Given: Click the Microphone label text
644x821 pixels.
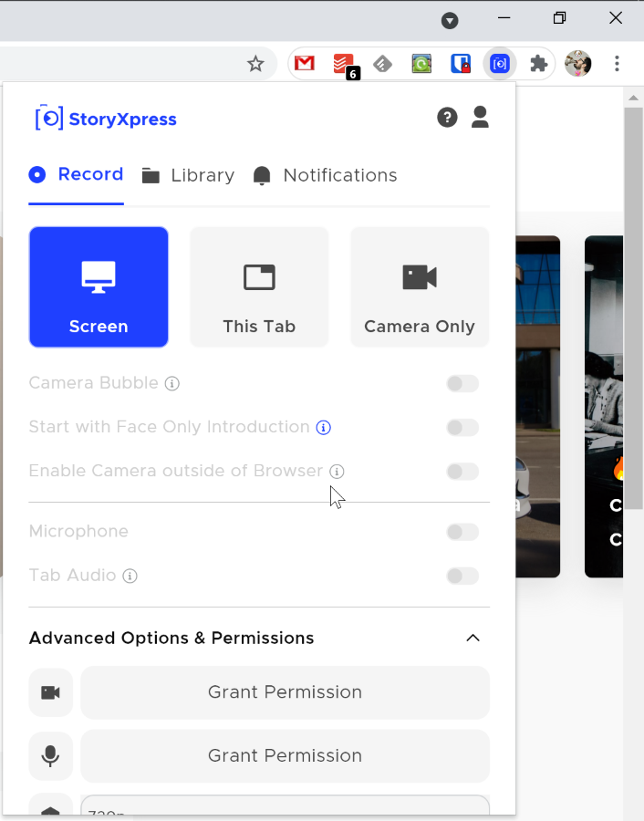Looking at the screenshot, I should pyautogui.click(x=78, y=532).
